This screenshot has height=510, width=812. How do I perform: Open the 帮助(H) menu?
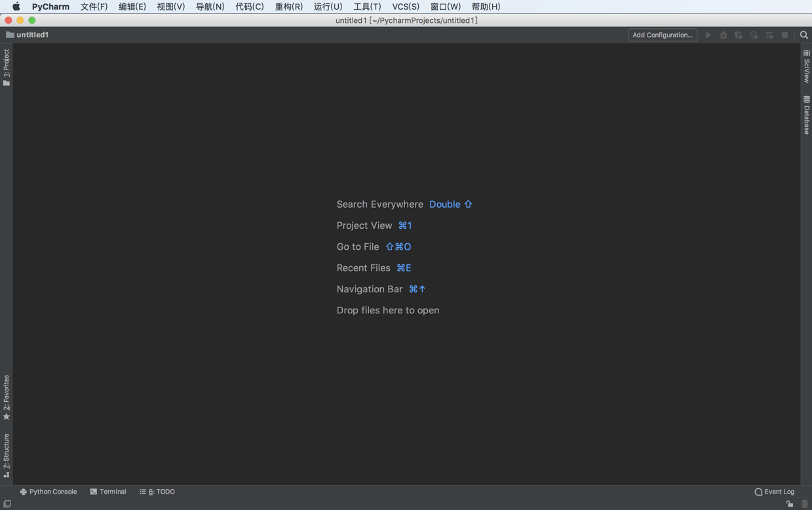pos(486,7)
